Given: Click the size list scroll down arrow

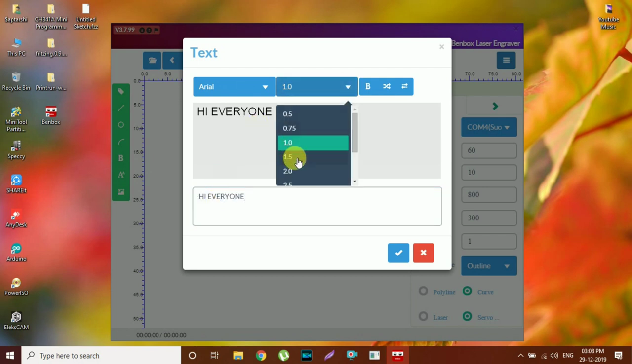Looking at the screenshot, I should coord(355,182).
